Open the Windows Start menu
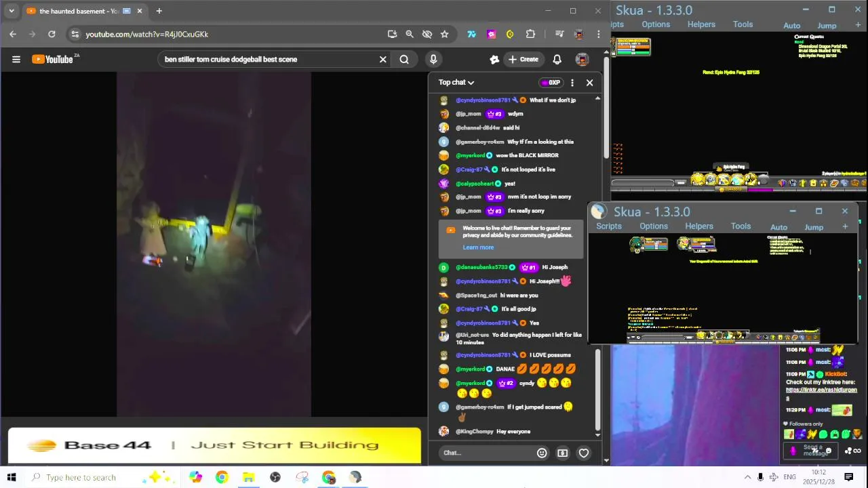The image size is (868, 488). click(x=12, y=477)
